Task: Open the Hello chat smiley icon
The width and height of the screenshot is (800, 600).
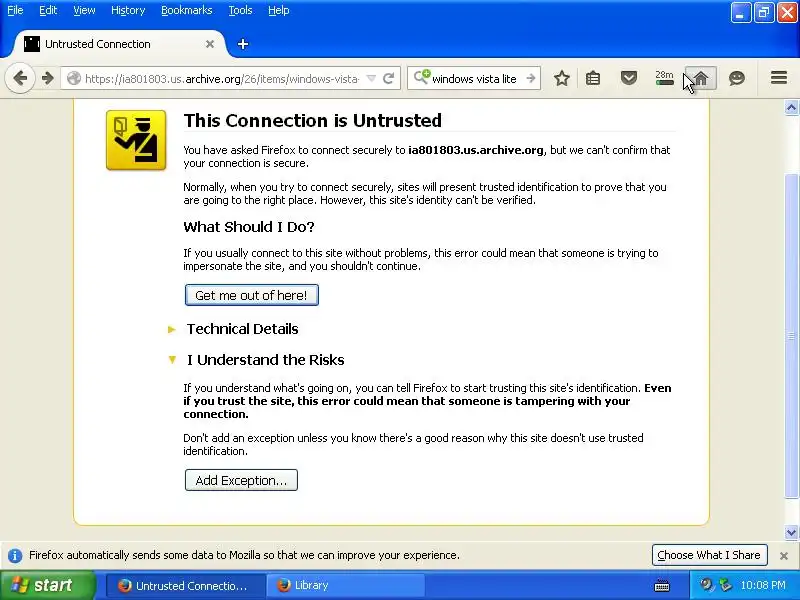Action: point(737,78)
